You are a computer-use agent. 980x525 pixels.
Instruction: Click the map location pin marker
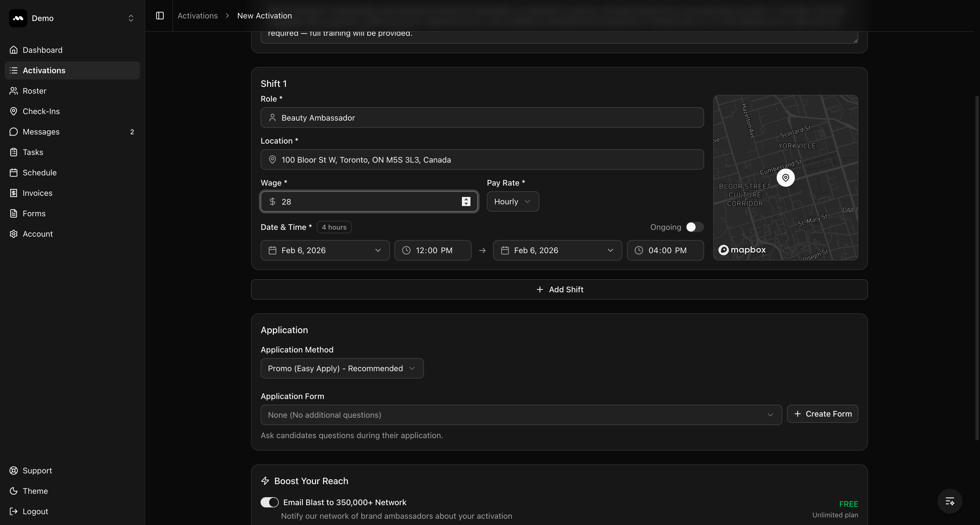click(x=785, y=178)
